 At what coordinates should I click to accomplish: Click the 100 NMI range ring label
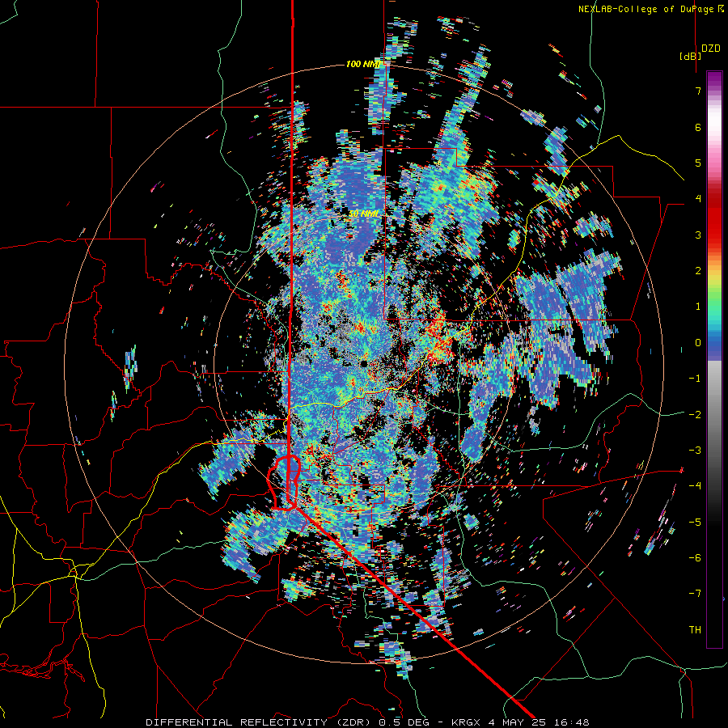pyautogui.click(x=363, y=64)
